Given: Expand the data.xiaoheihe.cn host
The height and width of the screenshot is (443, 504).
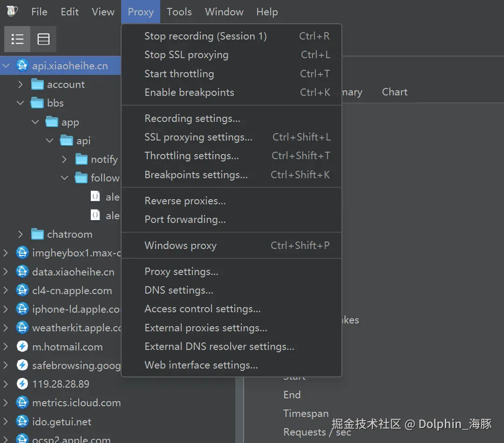Looking at the screenshot, I should [6, 272].
